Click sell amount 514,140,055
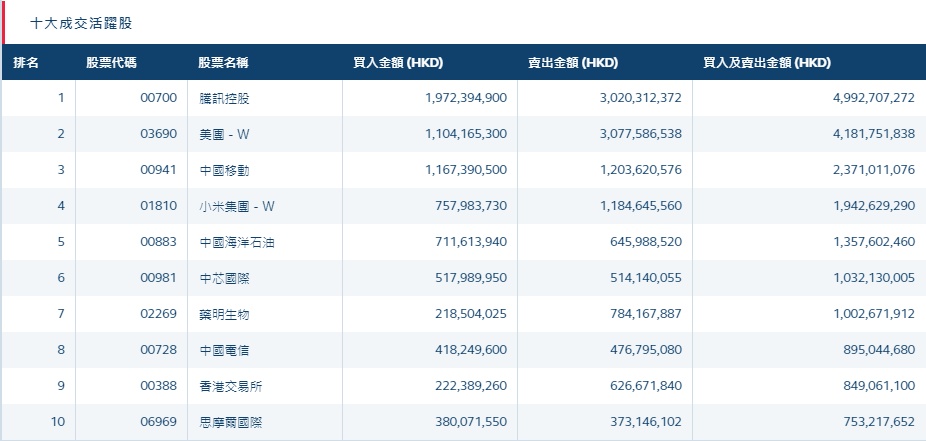 (646, 278)
